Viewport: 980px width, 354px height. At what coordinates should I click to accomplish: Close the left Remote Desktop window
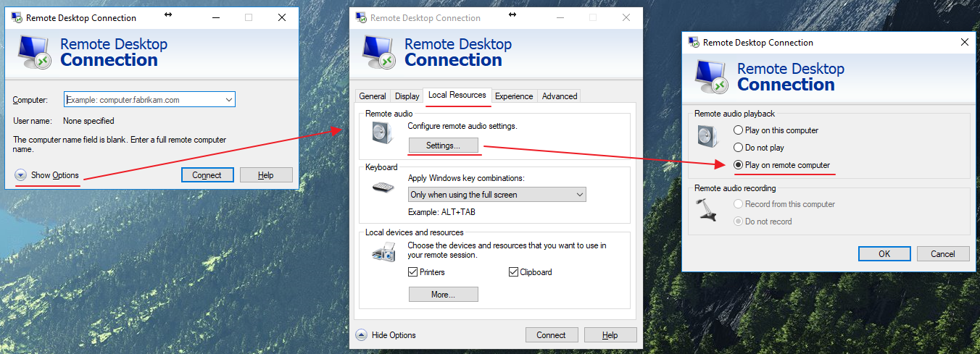(x=282, y=17)
